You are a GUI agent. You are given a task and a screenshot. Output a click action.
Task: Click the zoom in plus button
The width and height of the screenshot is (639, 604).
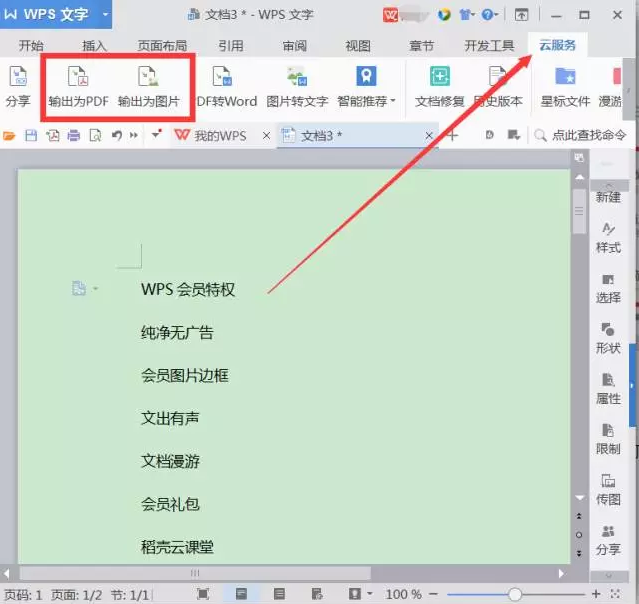[596, 594]
